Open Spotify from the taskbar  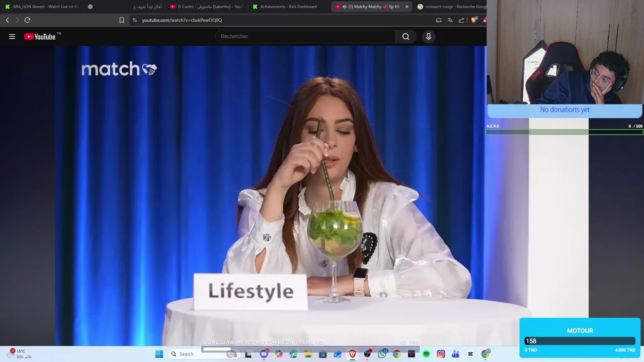coord(426,354)
